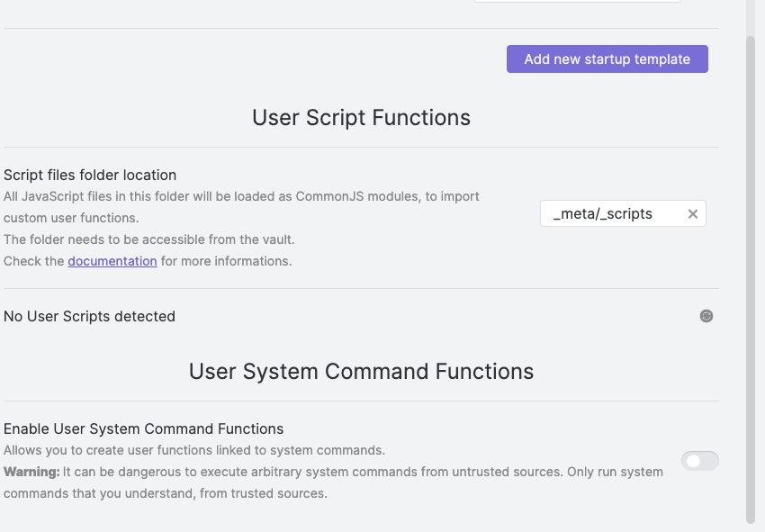Click the CommonJS modules description line
The image size is (765, 532).
[x=241, y=196]
